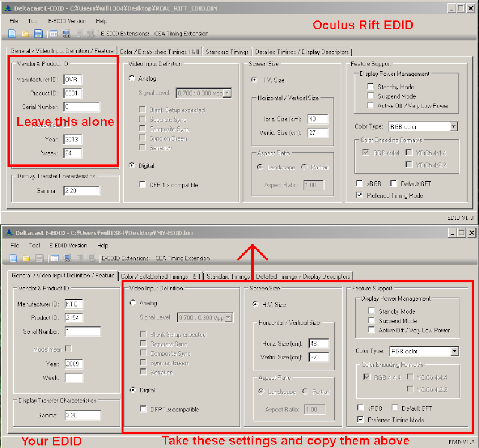Click Gamma field in MY-EDID window

coord(83,415)
